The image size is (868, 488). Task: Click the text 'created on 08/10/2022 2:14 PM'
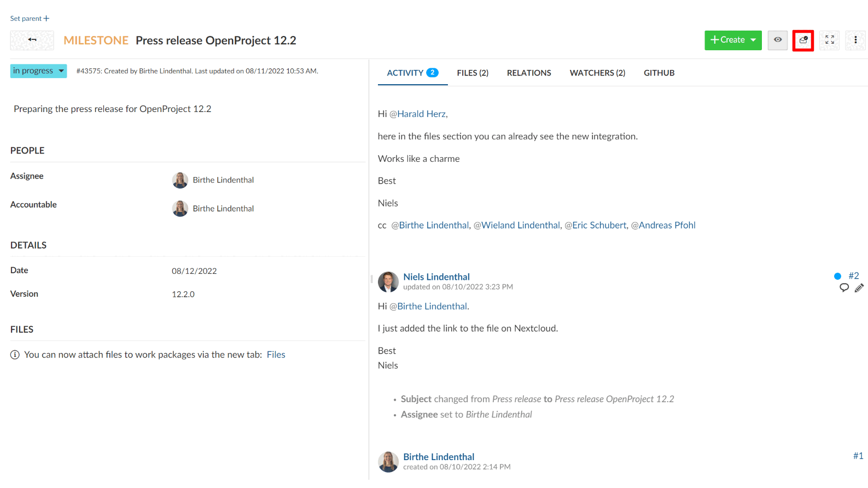(x=457, y=467)
